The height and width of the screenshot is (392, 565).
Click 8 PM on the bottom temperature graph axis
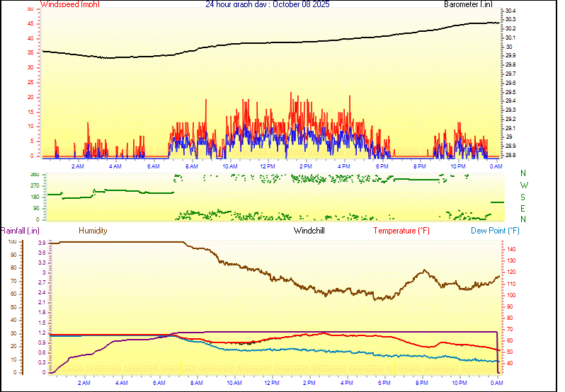[x=422, y=383]
